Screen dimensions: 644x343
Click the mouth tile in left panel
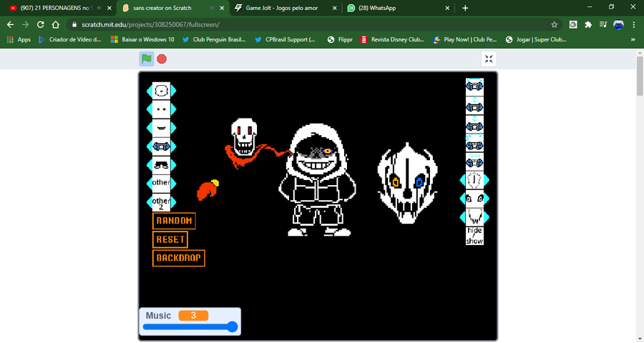(161, 128)
